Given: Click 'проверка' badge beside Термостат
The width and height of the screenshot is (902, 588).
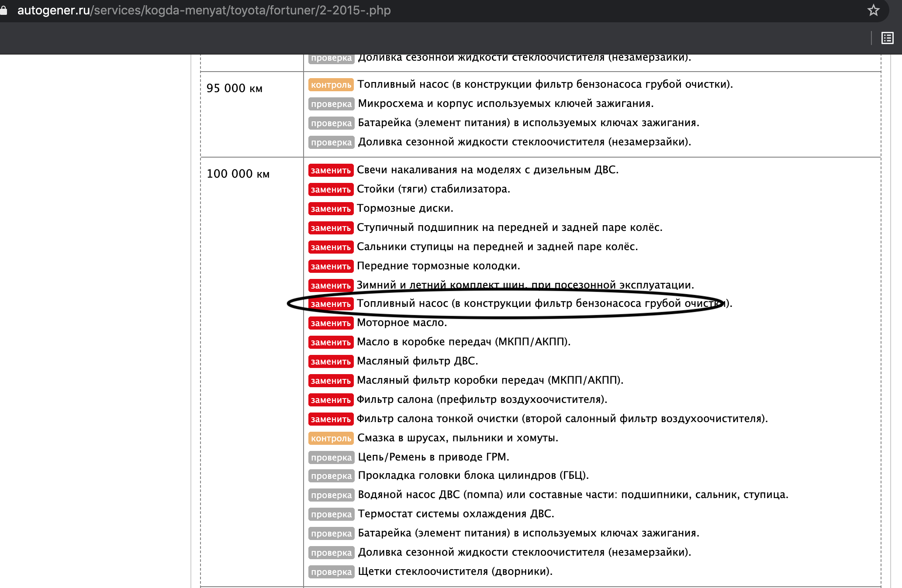Looking at the screenshot, I should [331, 514].
